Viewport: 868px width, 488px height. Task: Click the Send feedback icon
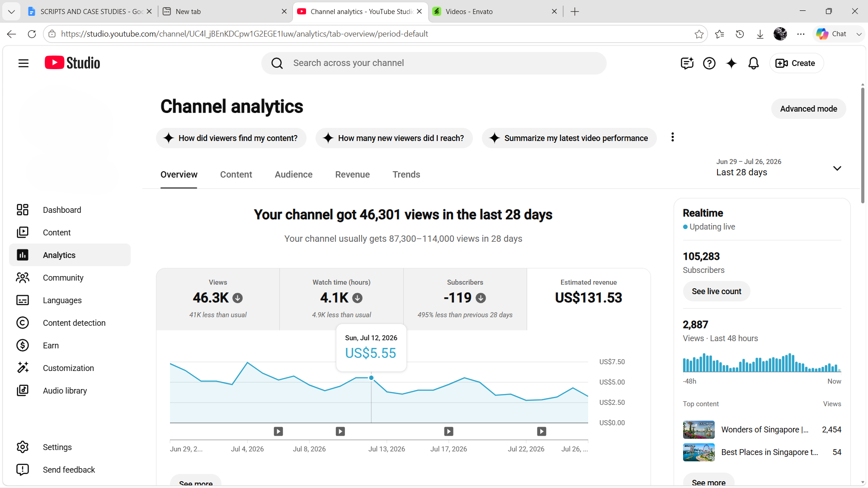point(23,469)
